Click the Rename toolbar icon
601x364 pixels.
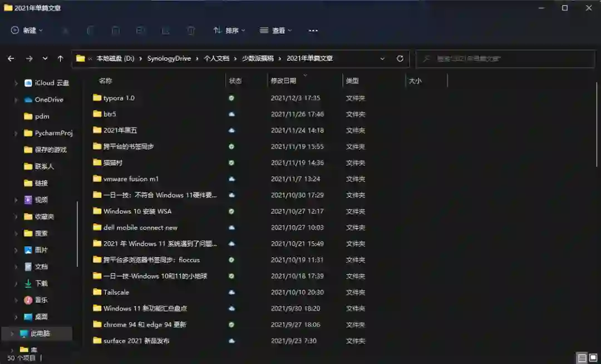(x=140, y=31)
